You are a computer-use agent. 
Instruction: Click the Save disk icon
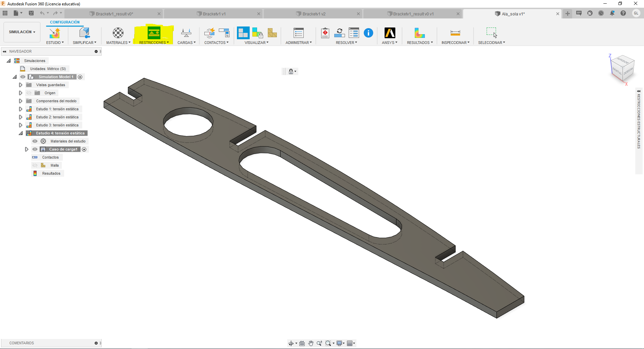pos(31,13)
